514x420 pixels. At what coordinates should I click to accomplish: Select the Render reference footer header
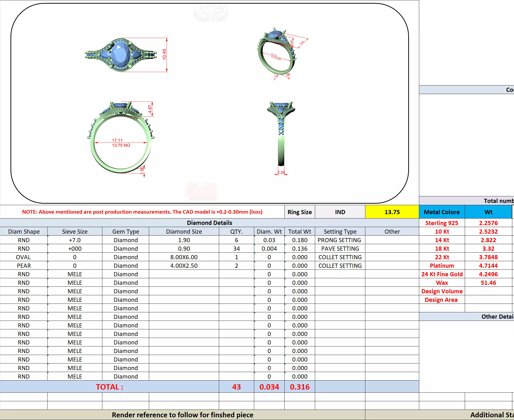point(182,415)
